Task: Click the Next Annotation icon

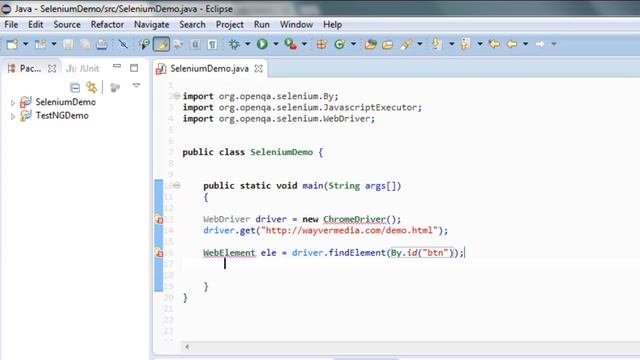Action: (436, 44)
